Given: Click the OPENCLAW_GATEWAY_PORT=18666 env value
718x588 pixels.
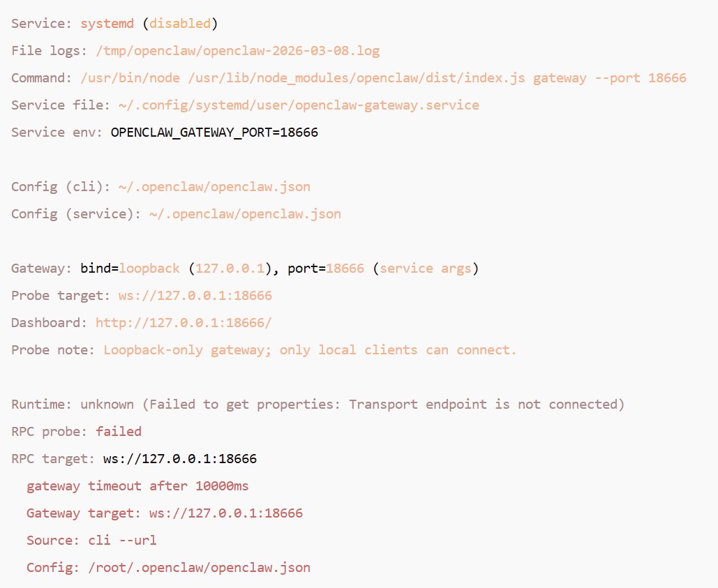Looking at the screenshot, I should [x=214, y=133].
